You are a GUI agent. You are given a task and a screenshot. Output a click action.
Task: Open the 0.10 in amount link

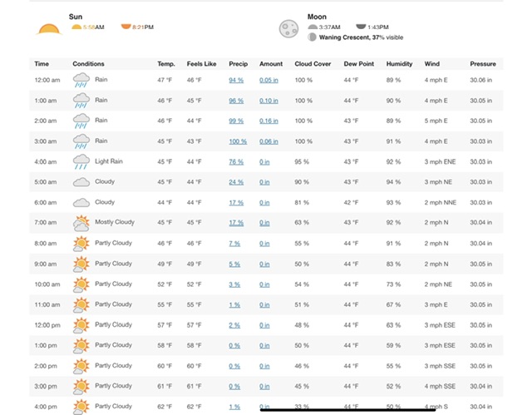click(268, 101)
